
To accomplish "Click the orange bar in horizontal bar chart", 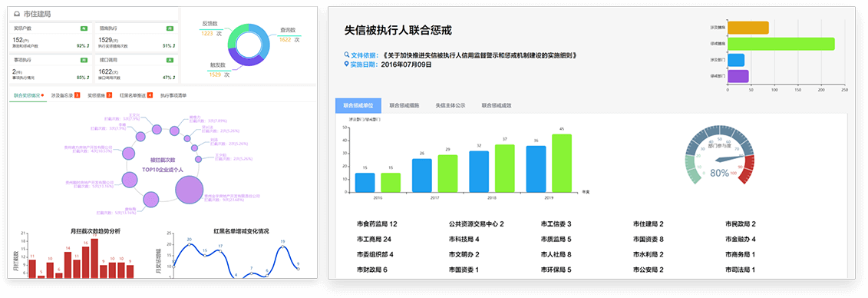I will tap(748, 28).
